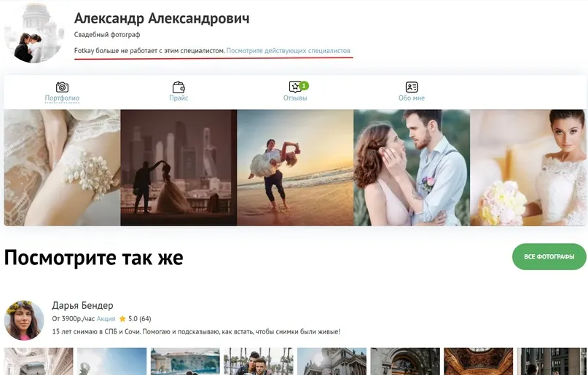Click the Отзывы star speech-bubble icon
Image resolution: width=588 pixels, height=375 pixels.
click(295, 87)
